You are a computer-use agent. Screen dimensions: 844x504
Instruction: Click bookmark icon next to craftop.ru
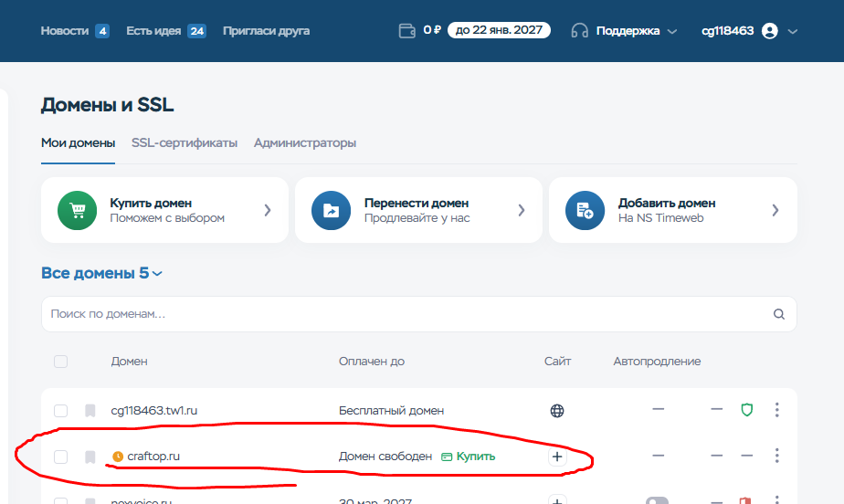[x=90, y=457]
